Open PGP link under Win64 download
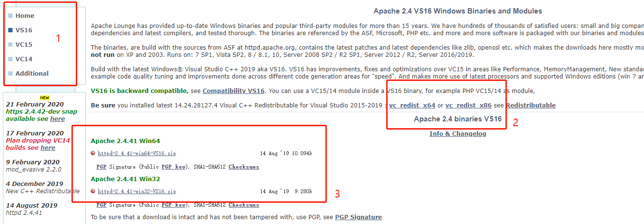Image resolution: width=644 pixels, height=224 pixels. point(101,167)
